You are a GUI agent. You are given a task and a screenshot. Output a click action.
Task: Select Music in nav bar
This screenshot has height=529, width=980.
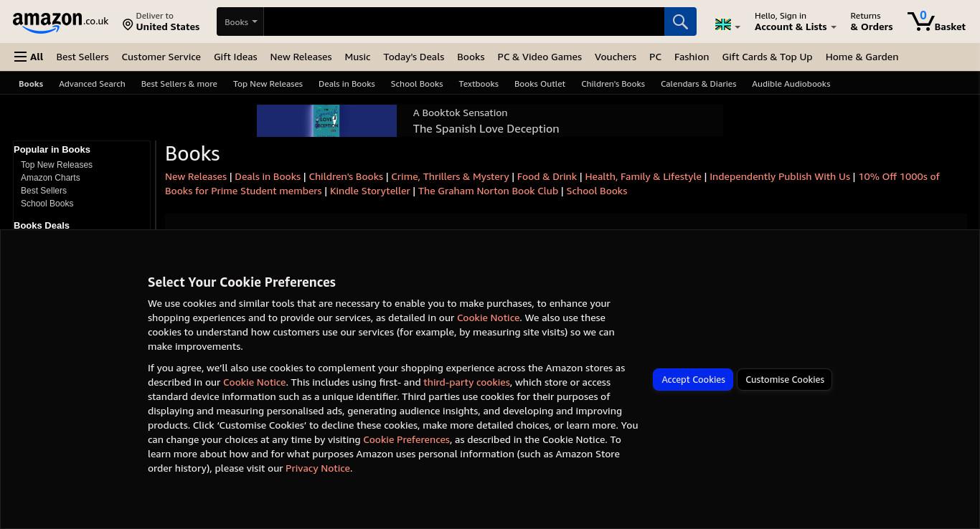pos(357,57)
